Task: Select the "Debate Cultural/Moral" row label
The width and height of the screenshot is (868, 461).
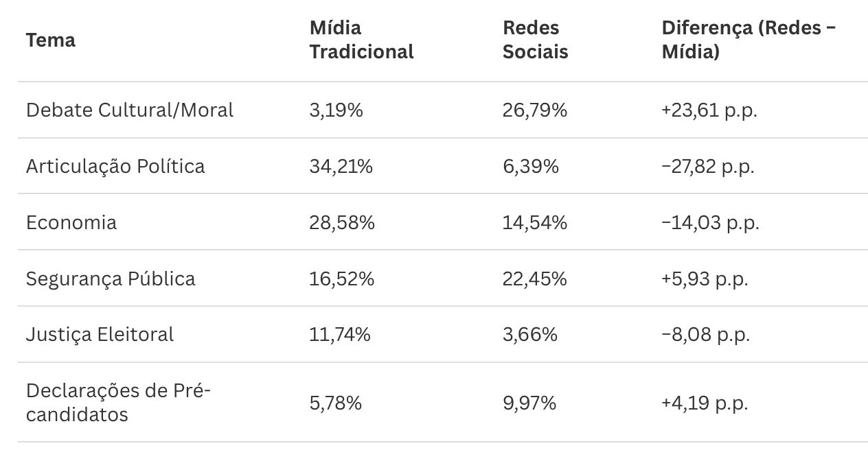Action: point(130,110)
